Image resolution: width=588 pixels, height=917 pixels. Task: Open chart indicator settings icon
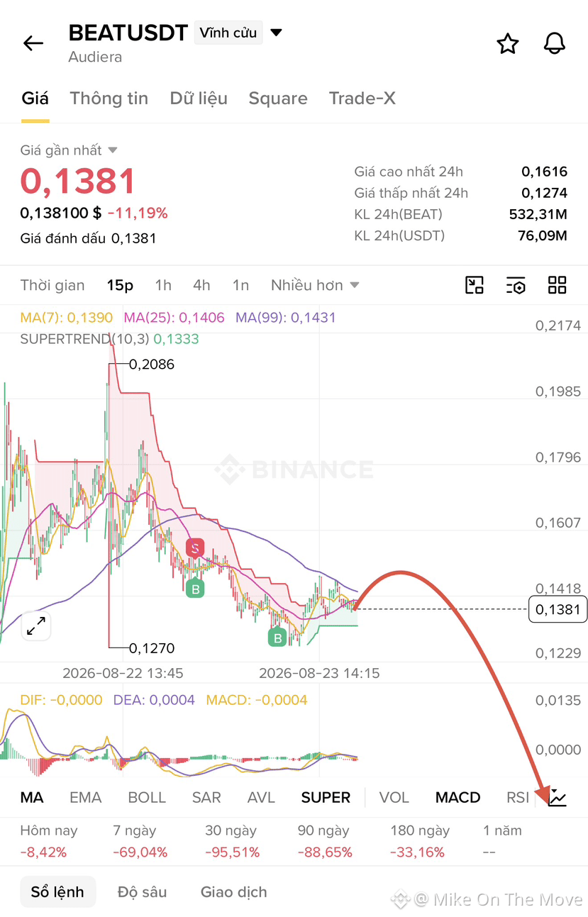tap(516, 285)
